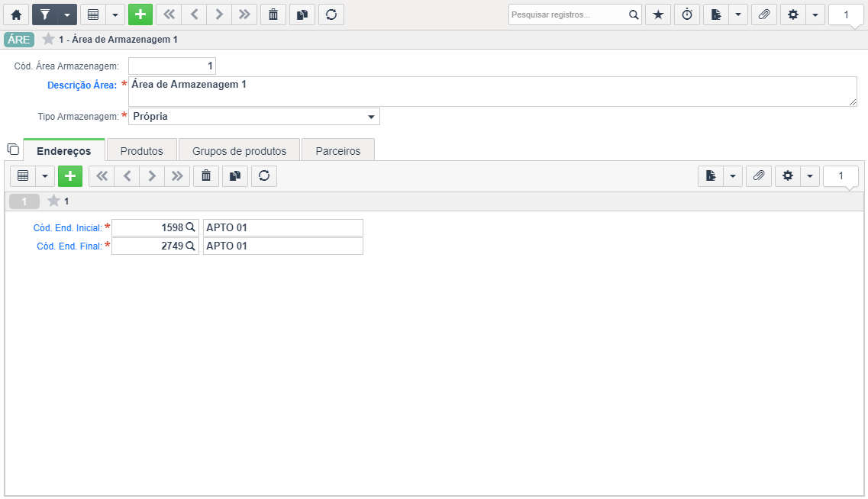This screenshot has width=868, height=499.
Task: Expand grid view dropdown arrow in top toolbar
Action: click(x=115, y=14)
